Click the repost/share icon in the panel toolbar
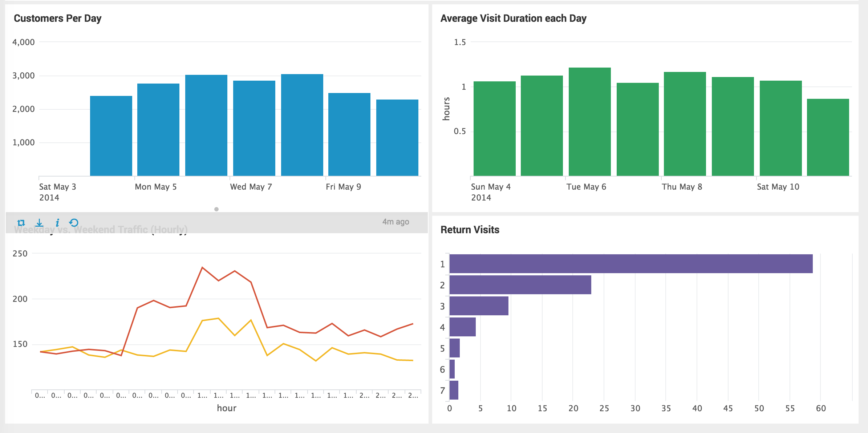This screenshot has height=433, width=868. tap(21, 223)
